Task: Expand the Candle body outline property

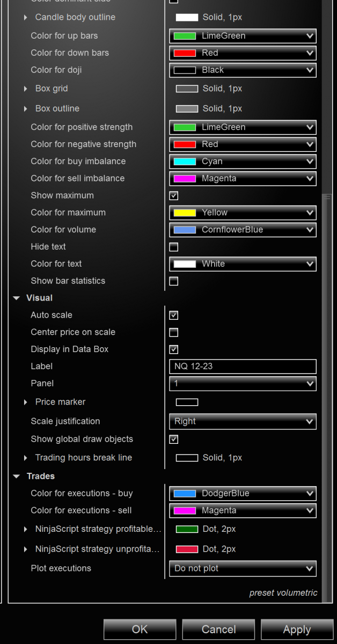Action: (26, 18)
